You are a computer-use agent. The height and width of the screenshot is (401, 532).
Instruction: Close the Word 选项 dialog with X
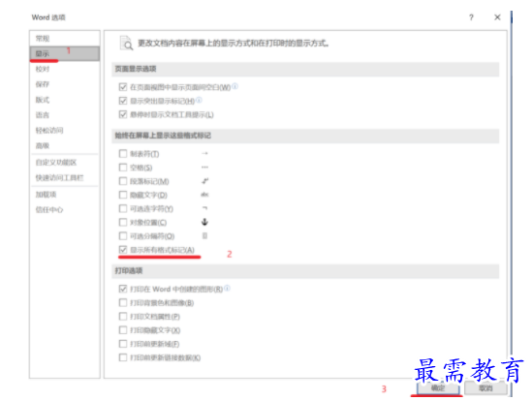point(497,17)
